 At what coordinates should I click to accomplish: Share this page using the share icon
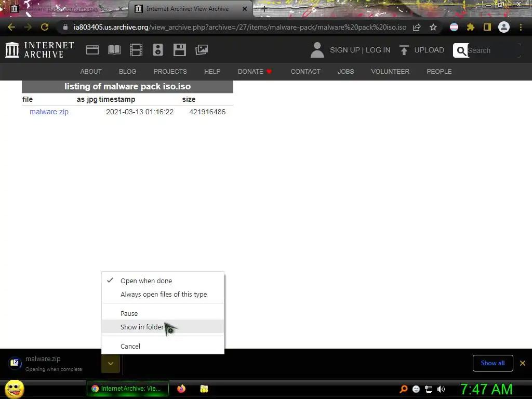[x=417, y=27]
